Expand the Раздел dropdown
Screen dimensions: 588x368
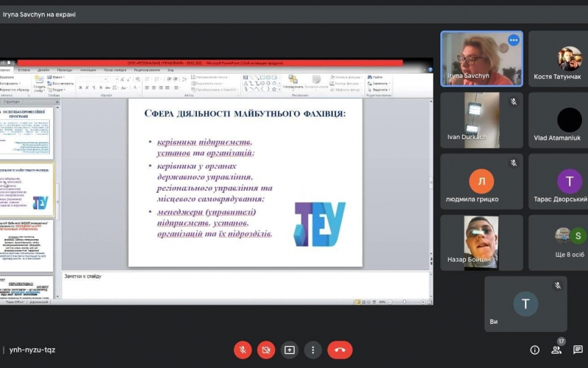tap(56, 90)
